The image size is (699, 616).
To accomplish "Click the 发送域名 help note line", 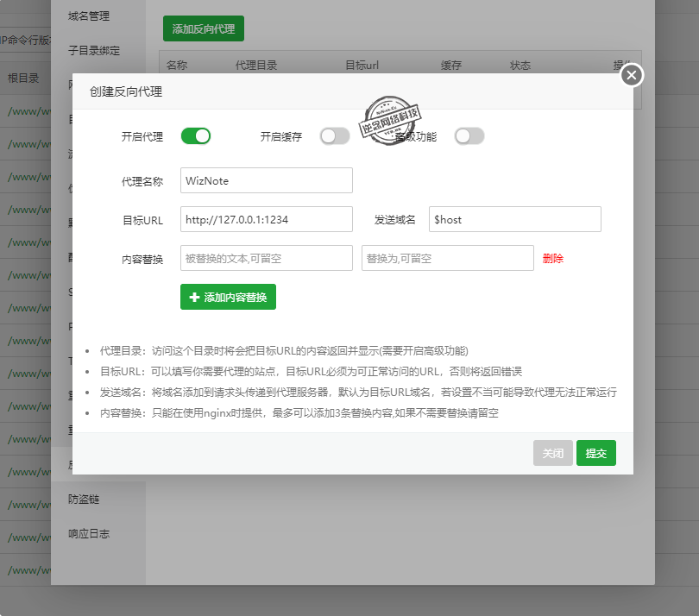I will point(358,393).
